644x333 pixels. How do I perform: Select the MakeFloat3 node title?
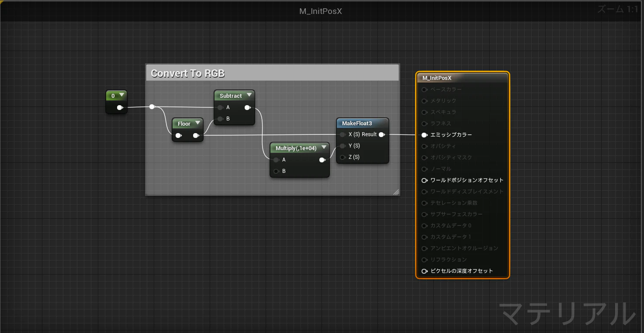(357, 124)
